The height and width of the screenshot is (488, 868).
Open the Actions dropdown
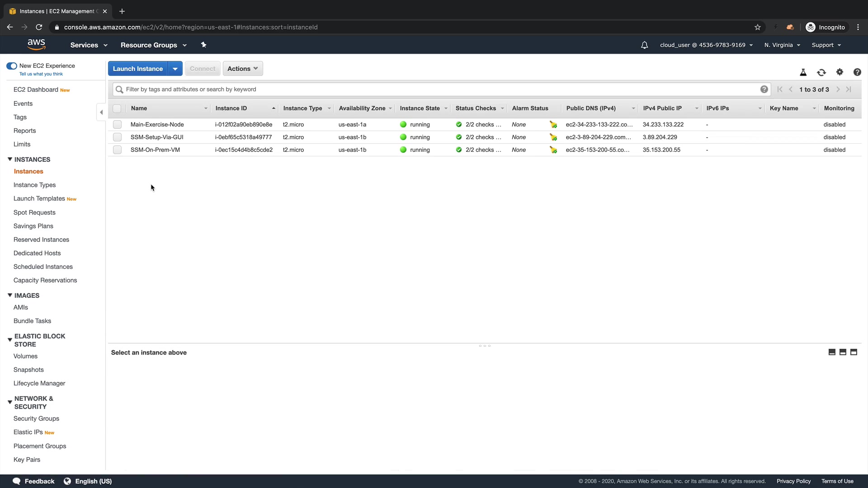242,69
